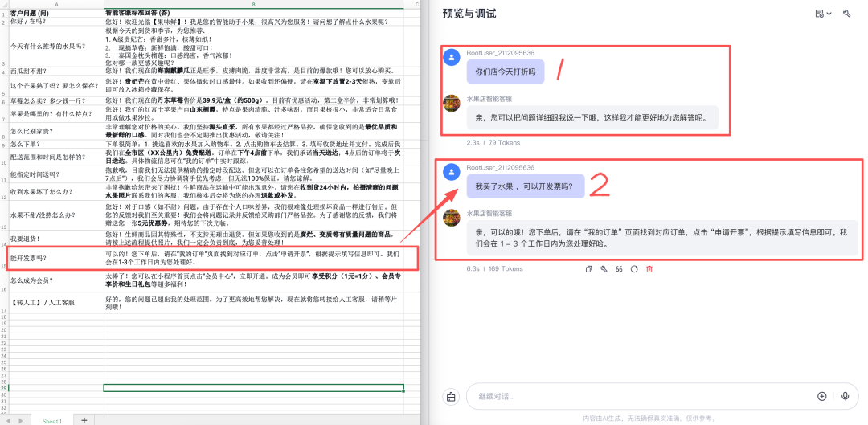Select the cell '我要退货!'

(x=56, y=239)
